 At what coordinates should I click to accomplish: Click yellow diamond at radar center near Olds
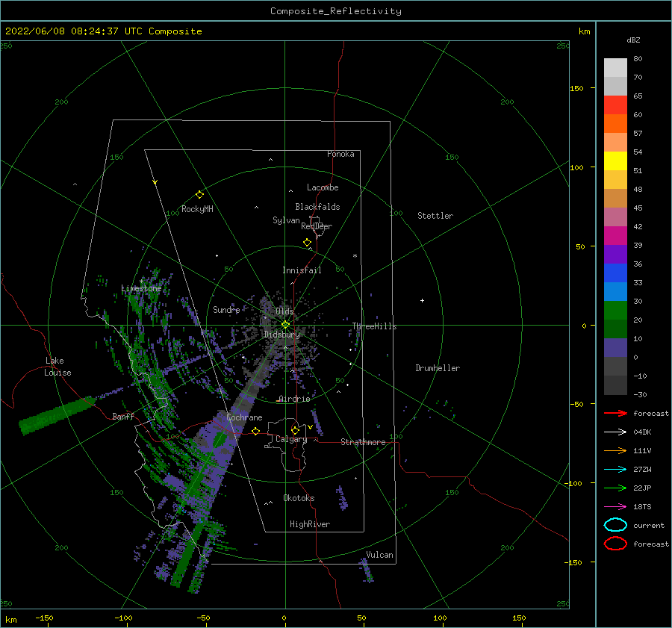pos(285,325)
